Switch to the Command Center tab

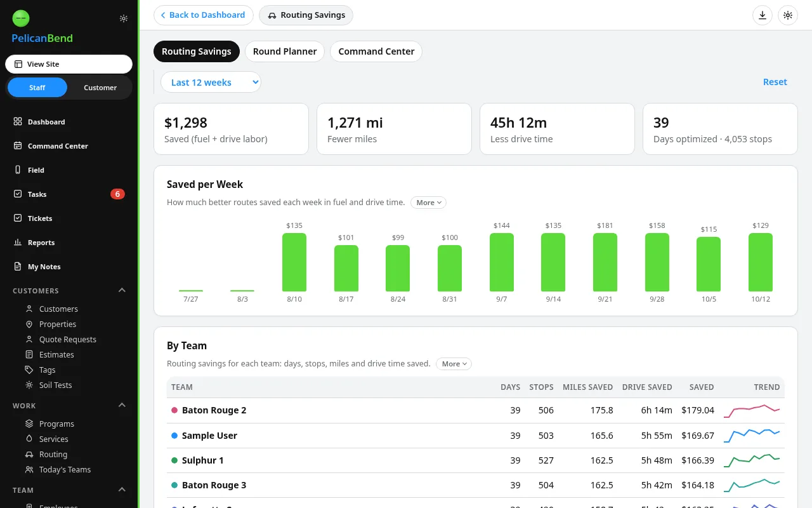pyautogui.click(x=376, y=51)
